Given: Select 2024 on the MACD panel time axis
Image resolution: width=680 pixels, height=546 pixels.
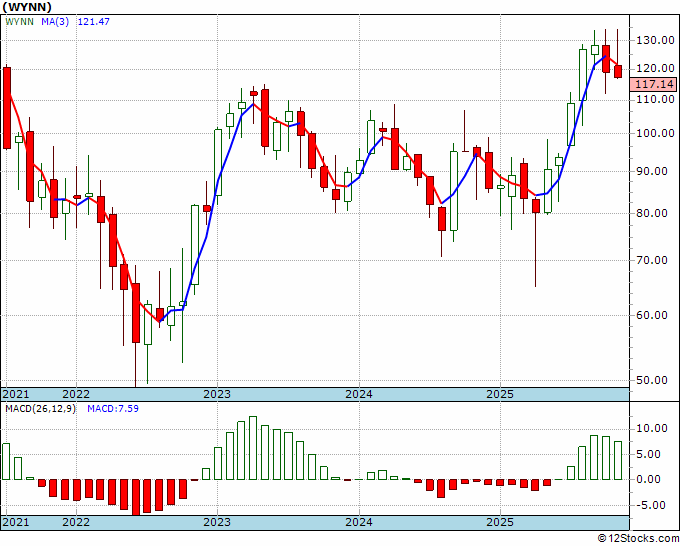Looking at the screenshot, I should pyautogui.click(x=359, y=522).
